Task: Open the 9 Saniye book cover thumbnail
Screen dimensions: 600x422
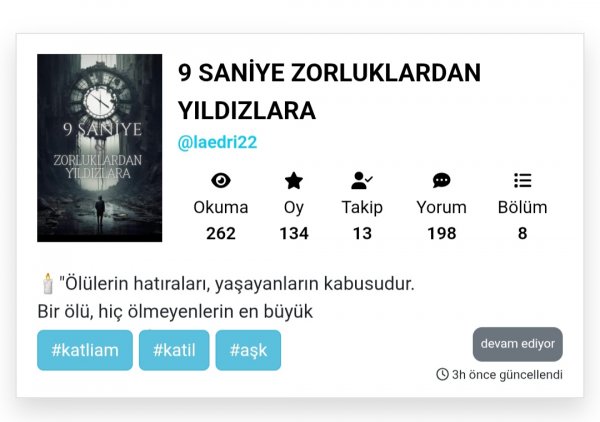Action: 99,148
